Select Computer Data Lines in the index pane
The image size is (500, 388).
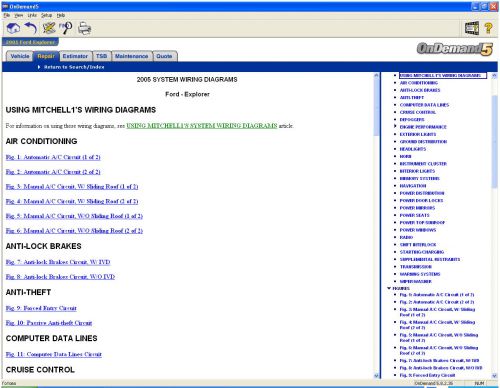click(424, 105)
